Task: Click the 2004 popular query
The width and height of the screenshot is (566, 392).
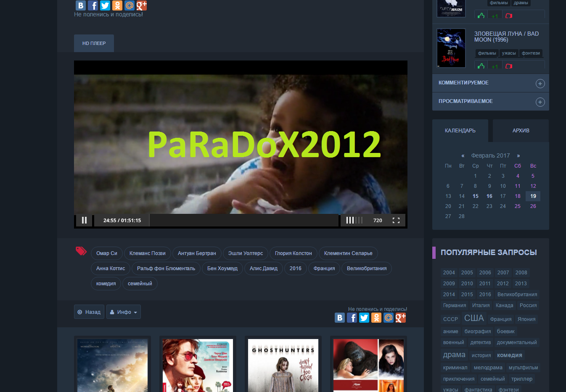Action: (449, 273)
